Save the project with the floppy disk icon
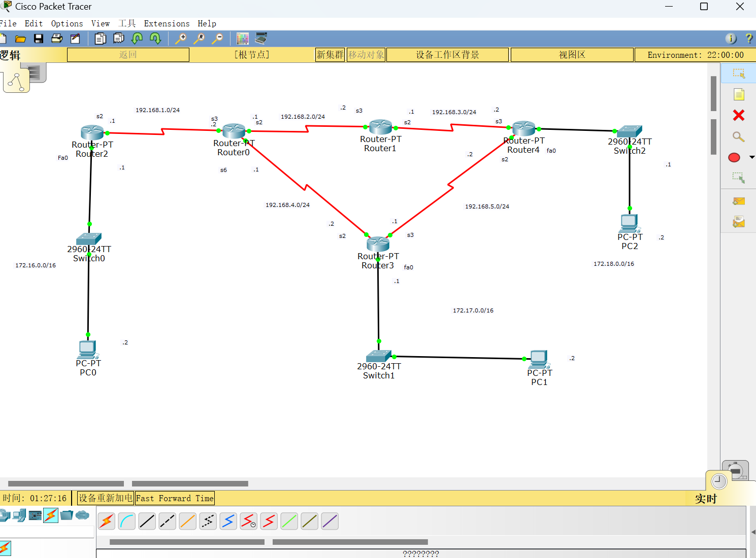The height and width of the screenshot is (558, 756). coord(39,39)
